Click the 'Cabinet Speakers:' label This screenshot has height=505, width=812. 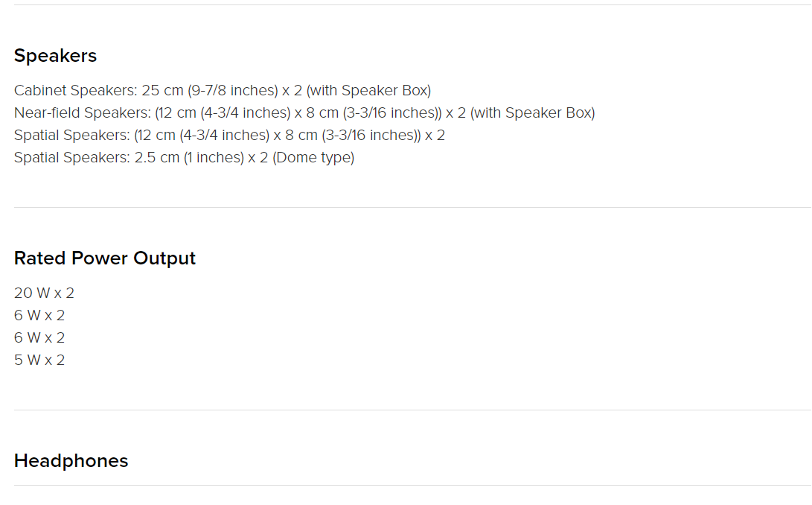76,90
